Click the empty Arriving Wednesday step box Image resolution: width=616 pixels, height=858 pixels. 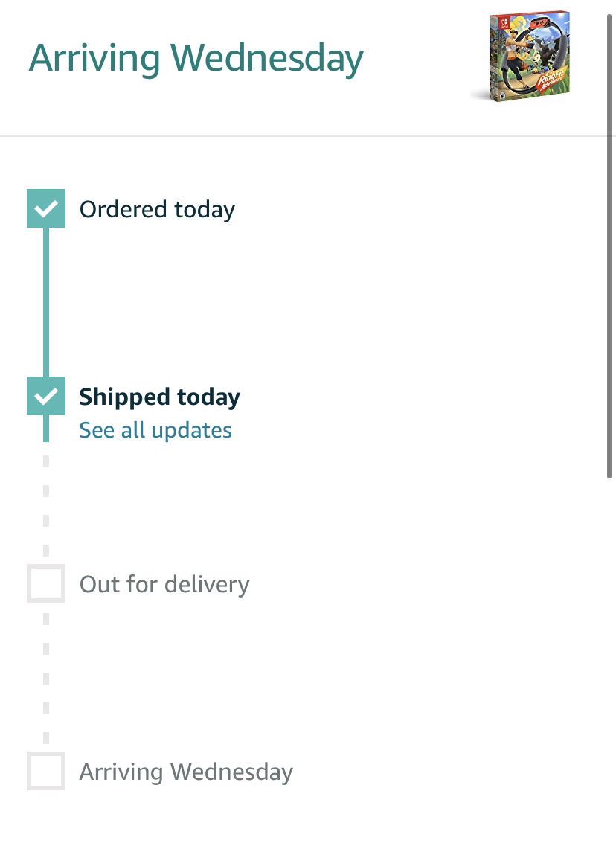tap(46, 771)
